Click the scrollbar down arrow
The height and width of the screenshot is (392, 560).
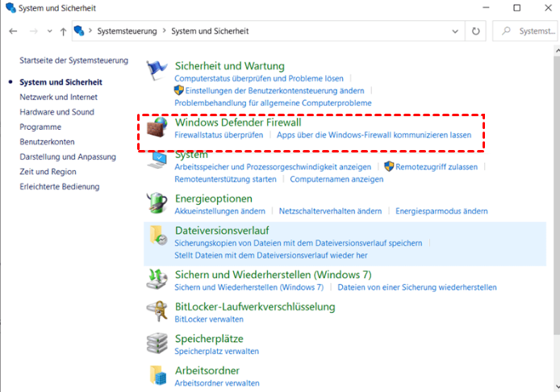(x=557, y=387)
